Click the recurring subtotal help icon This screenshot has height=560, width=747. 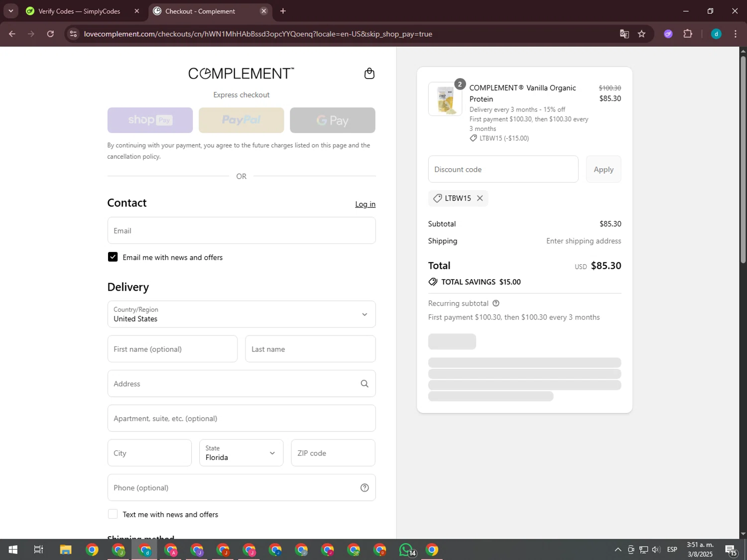(496, 303)
